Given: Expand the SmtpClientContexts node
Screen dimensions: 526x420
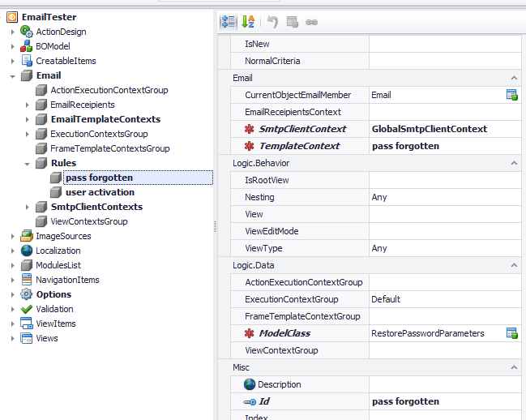Looking at the screenshot, I should tap(28, 207).
